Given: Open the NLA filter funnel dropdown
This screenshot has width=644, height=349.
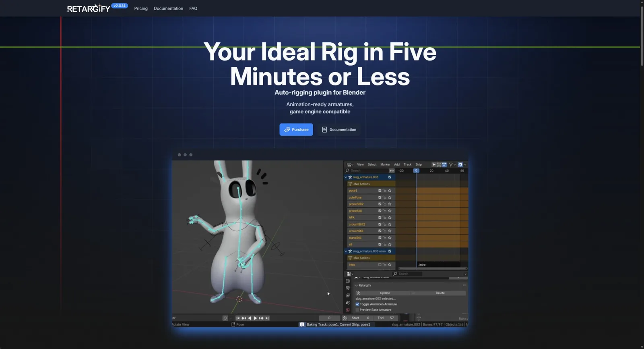Looking at the screenshot, I should pos(452,164).
